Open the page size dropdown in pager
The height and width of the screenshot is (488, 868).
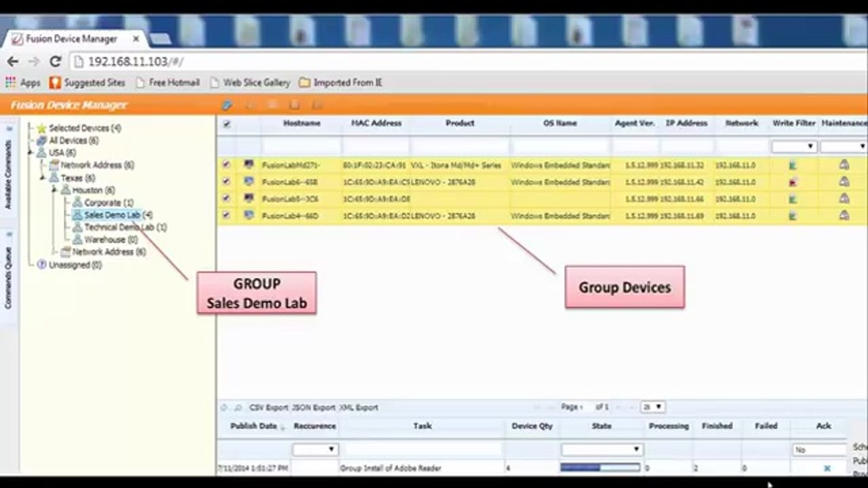coord(652,407)
